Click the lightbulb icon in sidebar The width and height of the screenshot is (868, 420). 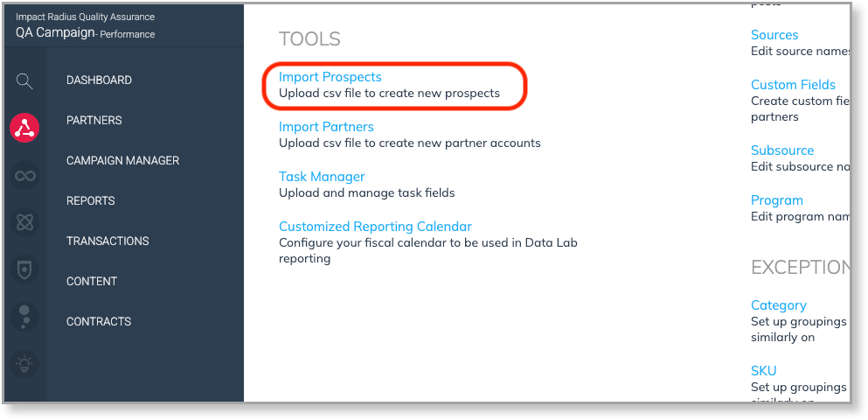[x=24, y=362]
